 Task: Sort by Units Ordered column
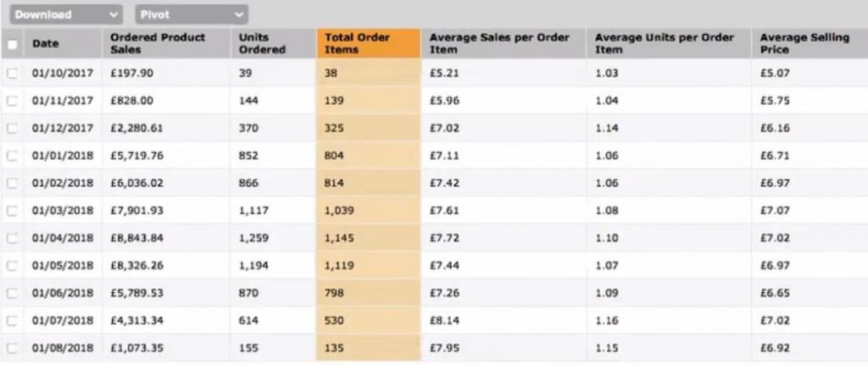pos(262,44)
